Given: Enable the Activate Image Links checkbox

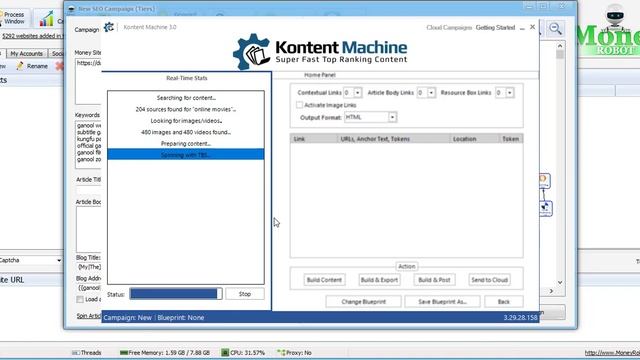Looking at the screenshot, I should click(x=299, y=105).
